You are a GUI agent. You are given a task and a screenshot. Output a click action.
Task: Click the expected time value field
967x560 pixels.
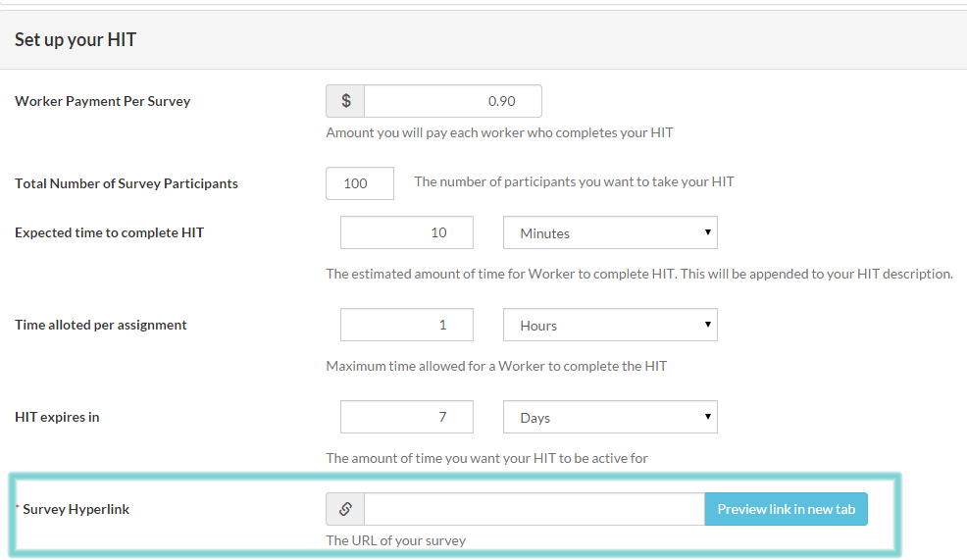407,233
